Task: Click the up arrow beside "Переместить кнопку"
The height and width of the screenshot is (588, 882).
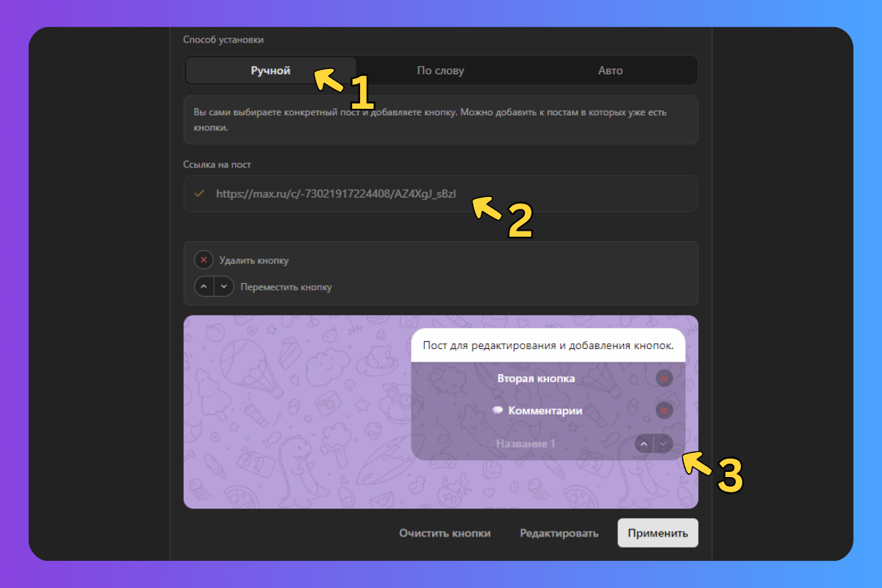Action: tap(204, 286)
